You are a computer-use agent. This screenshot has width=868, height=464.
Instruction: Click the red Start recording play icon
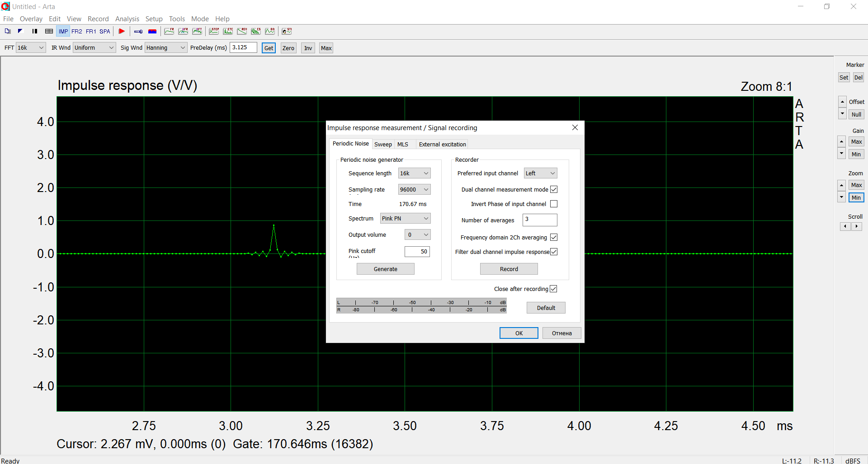(x=122, y=31)
